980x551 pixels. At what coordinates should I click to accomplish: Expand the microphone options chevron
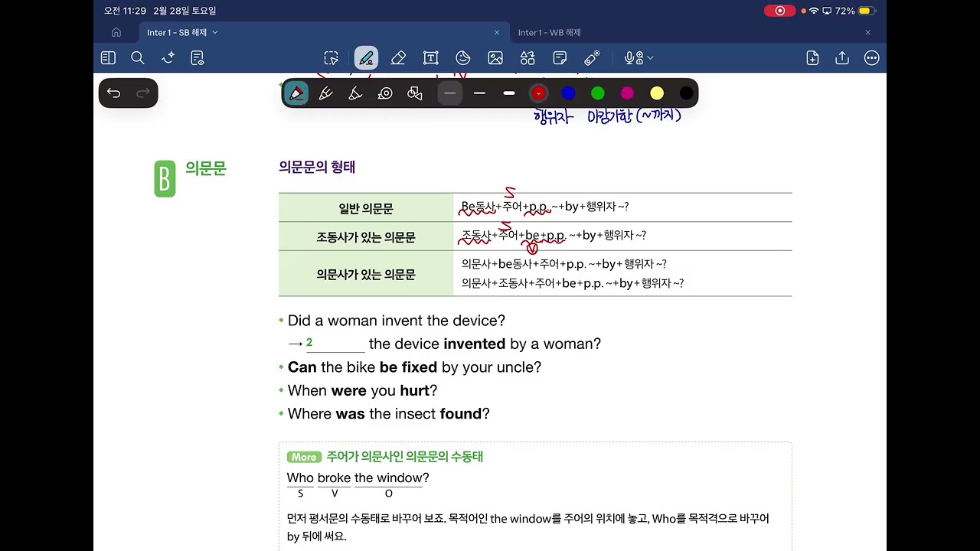click(650, 58)
